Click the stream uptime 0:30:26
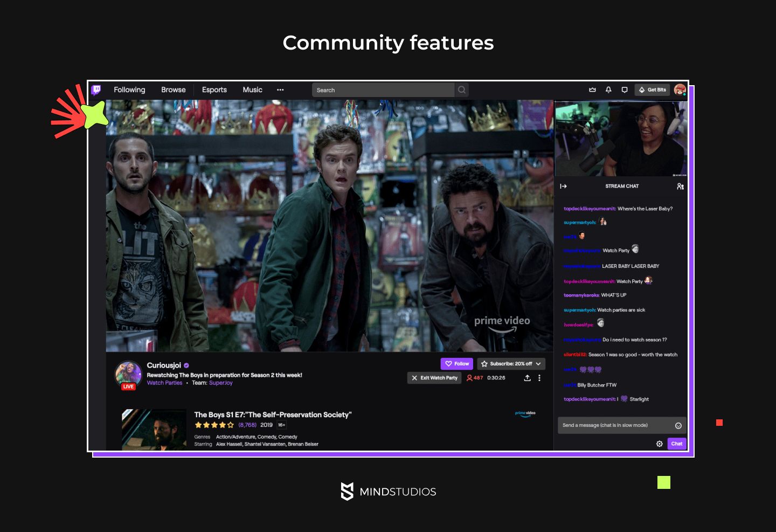 click(496, 378)
